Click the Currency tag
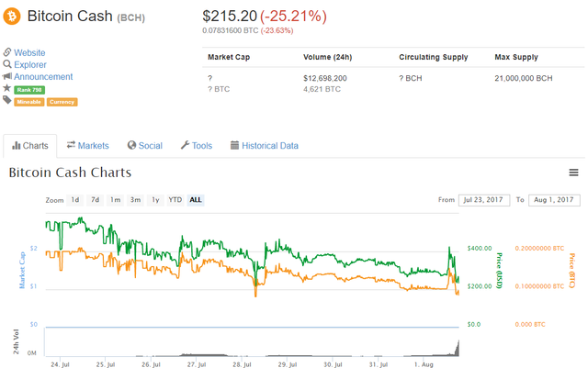Screen dimensions: 588x379 [x=62, y=102]
